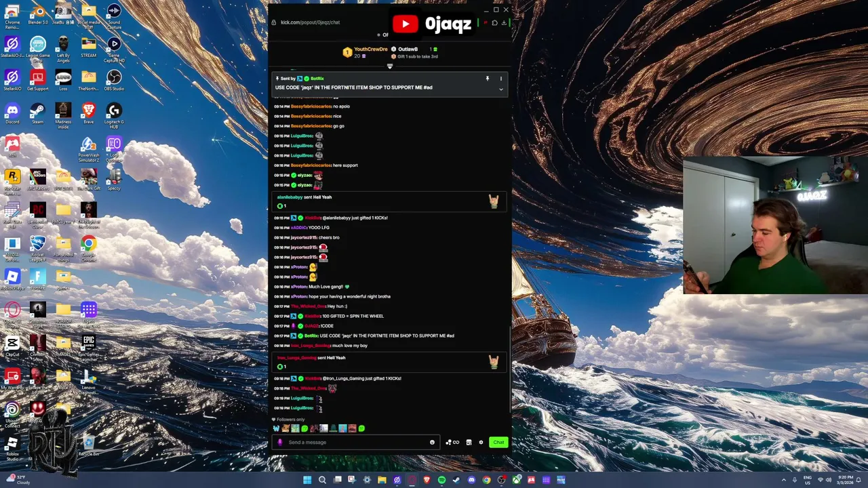Open Ubisoft Connect desktop shortcut
The width and height of the screenshot is (868, 488).
tap(12, 414)
